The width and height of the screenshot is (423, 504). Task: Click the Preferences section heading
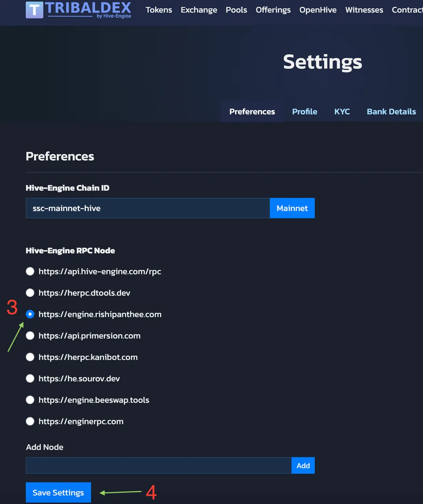(60, 156)
